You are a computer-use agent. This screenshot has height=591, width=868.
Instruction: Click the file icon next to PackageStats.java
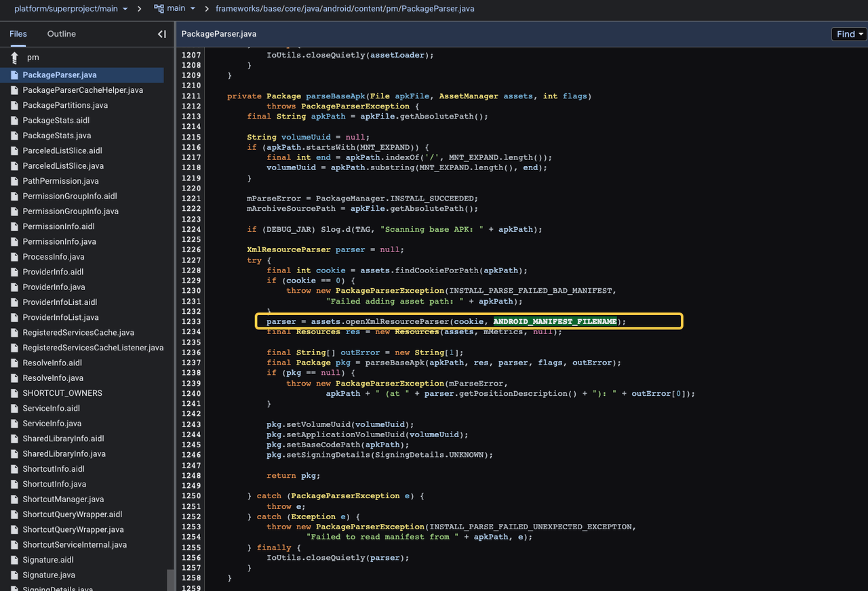[14, 136]
